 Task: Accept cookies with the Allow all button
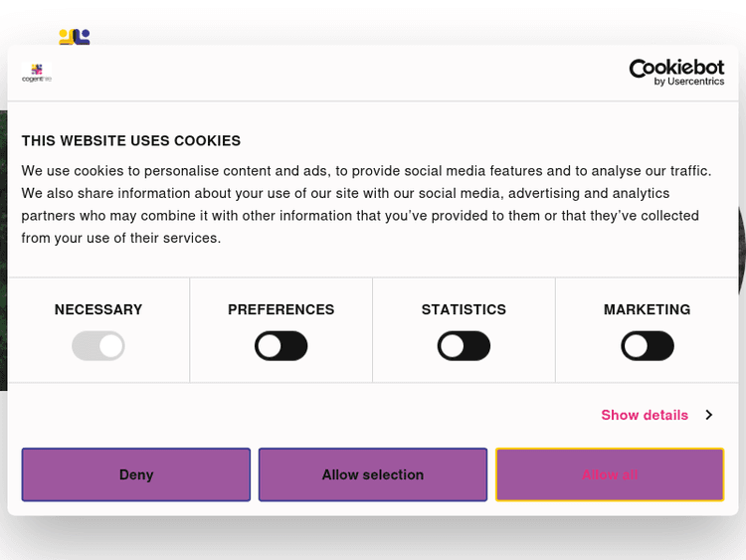(610, 474)
